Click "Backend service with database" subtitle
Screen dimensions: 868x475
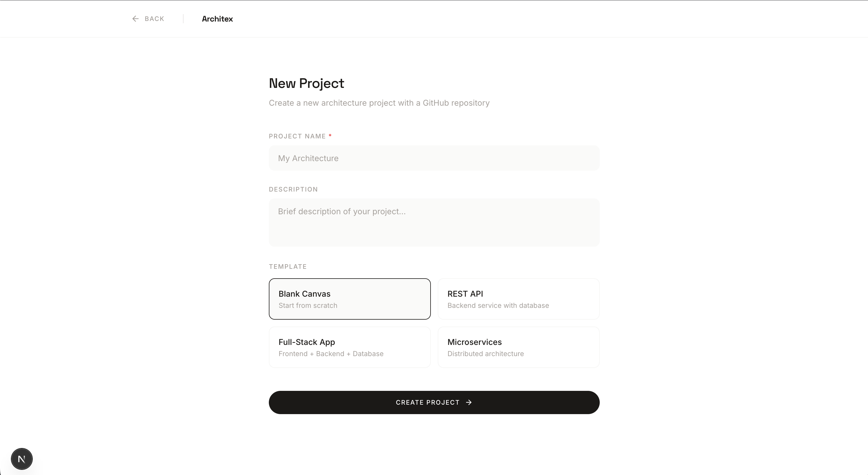pos(498,306)
